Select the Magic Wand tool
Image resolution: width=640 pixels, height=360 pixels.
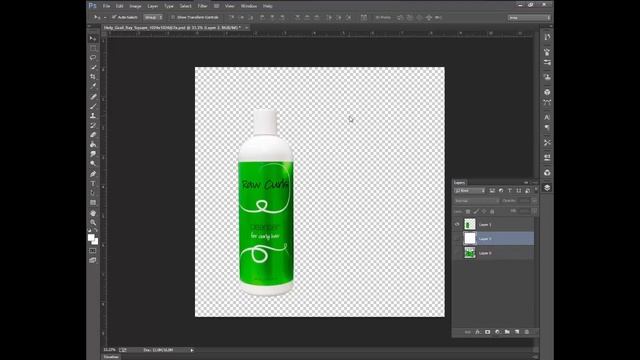click(93, 67)
